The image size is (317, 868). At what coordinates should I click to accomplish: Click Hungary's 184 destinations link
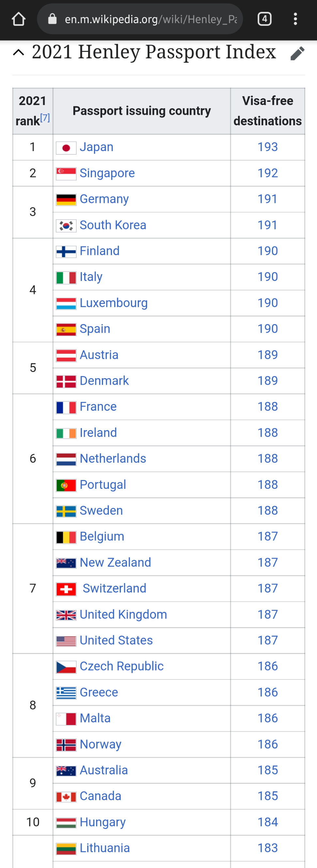267,822
